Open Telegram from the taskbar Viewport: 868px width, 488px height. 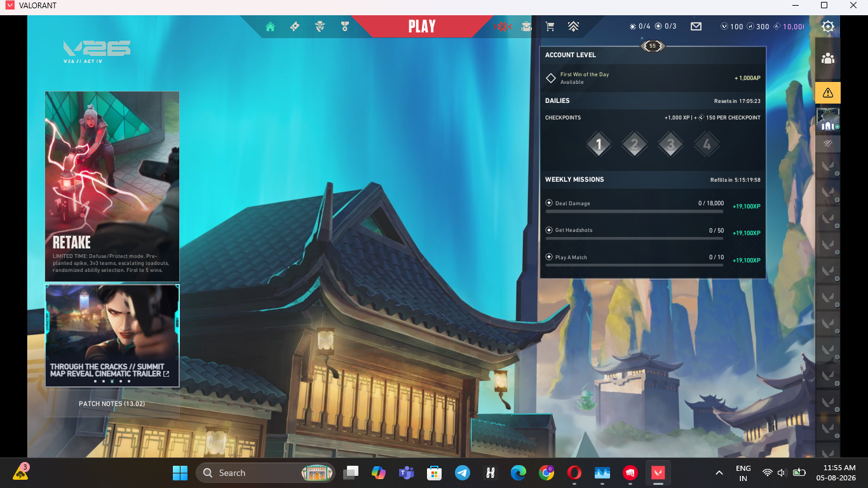(x=462, y=473)
